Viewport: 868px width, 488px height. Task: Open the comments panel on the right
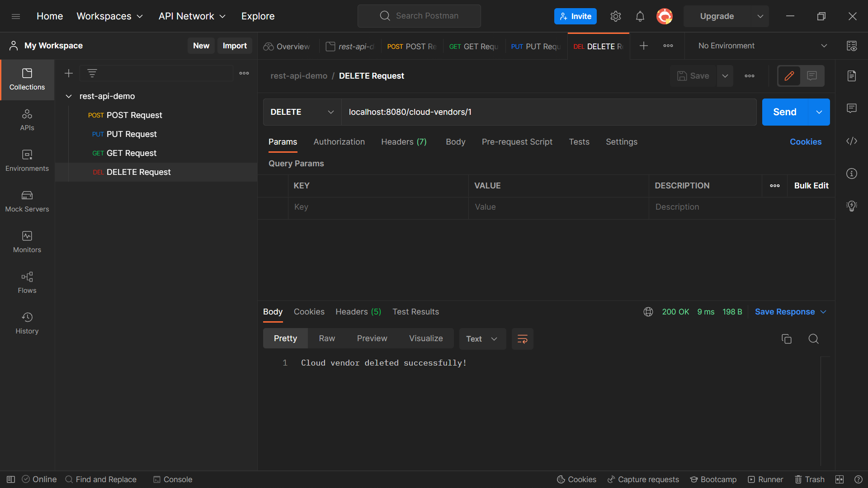pyautogui.click(x=852, y=108)
